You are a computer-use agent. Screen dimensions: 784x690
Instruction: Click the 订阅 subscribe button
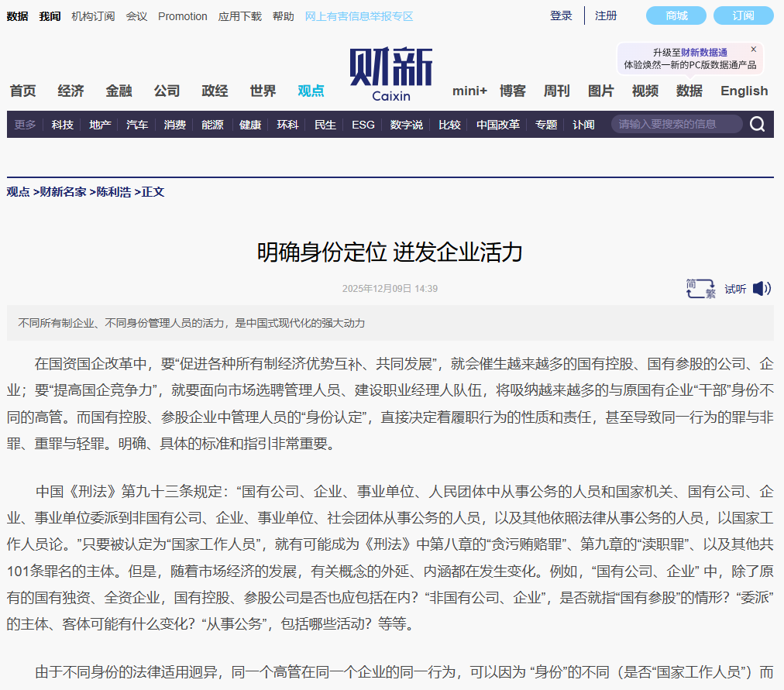click(x=744, y=15)
